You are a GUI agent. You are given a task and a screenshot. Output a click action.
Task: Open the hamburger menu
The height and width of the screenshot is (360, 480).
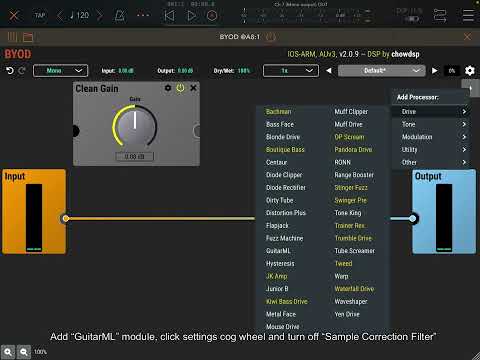[468, 15]
